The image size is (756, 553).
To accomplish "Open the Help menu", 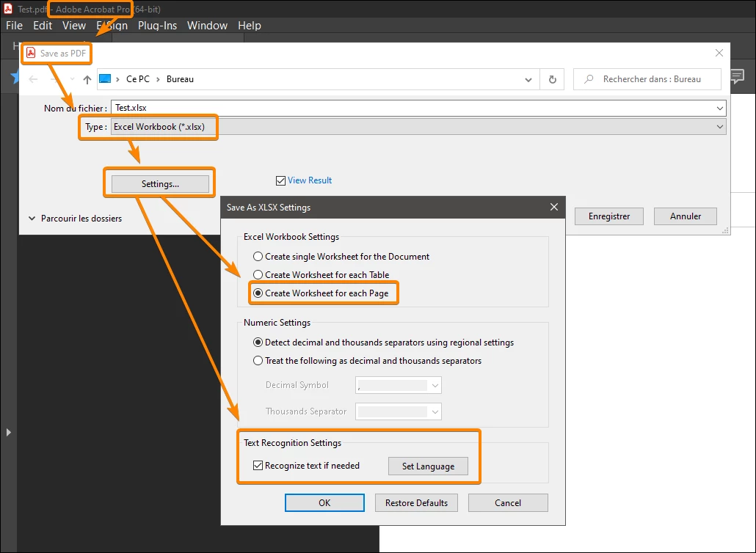I will 250,26.
